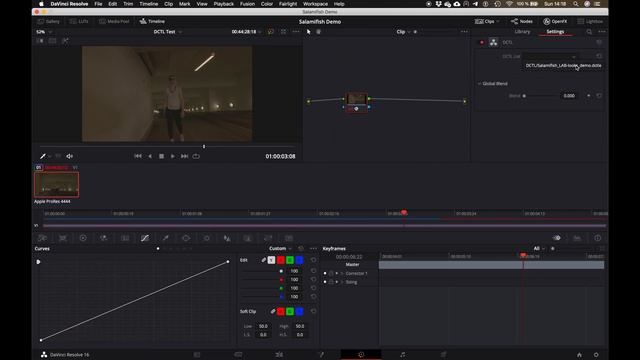Open the Fusion menu
Screen dimensions: 640x360
247,4
